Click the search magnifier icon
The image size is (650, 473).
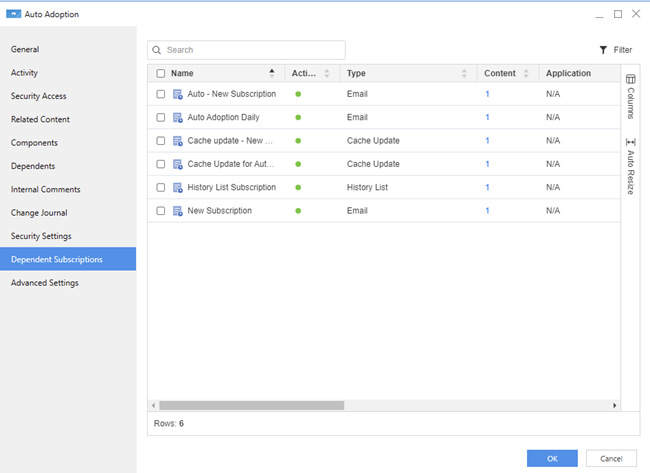tap(157, 50)
